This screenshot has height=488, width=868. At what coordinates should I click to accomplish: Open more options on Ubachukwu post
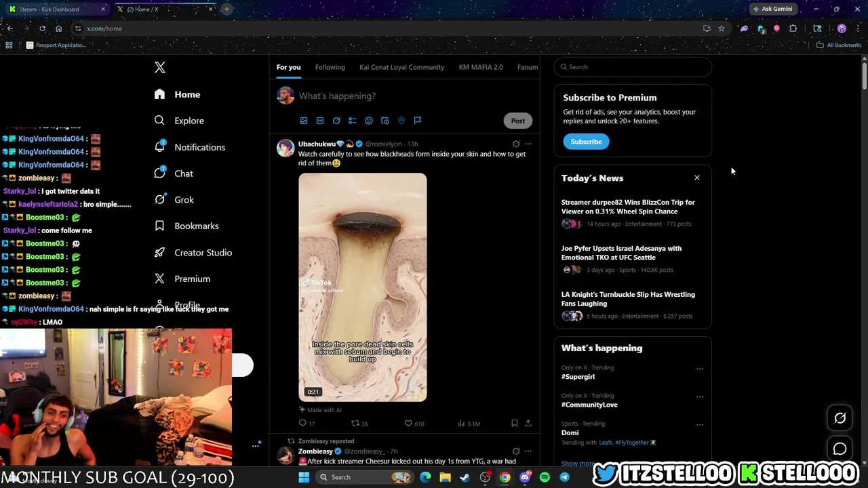[x=528, y=144]
